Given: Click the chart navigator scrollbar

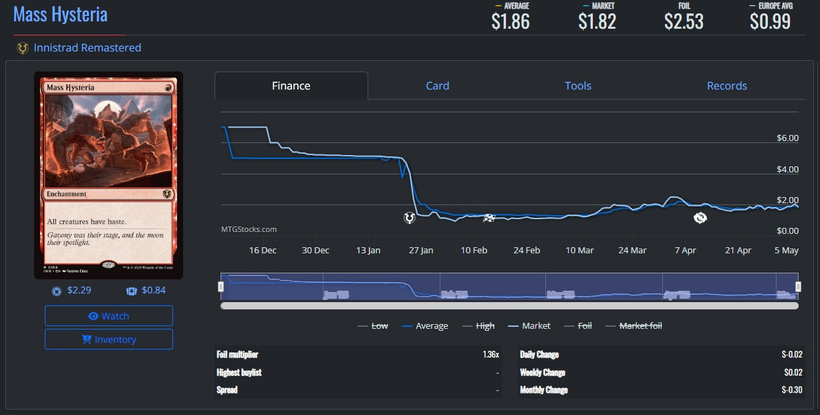Looking at the screenshot, I should (509, 306).
